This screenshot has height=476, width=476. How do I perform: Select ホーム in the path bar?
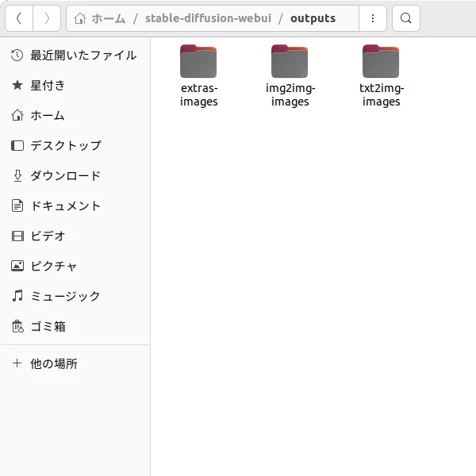tap(109, 18)
